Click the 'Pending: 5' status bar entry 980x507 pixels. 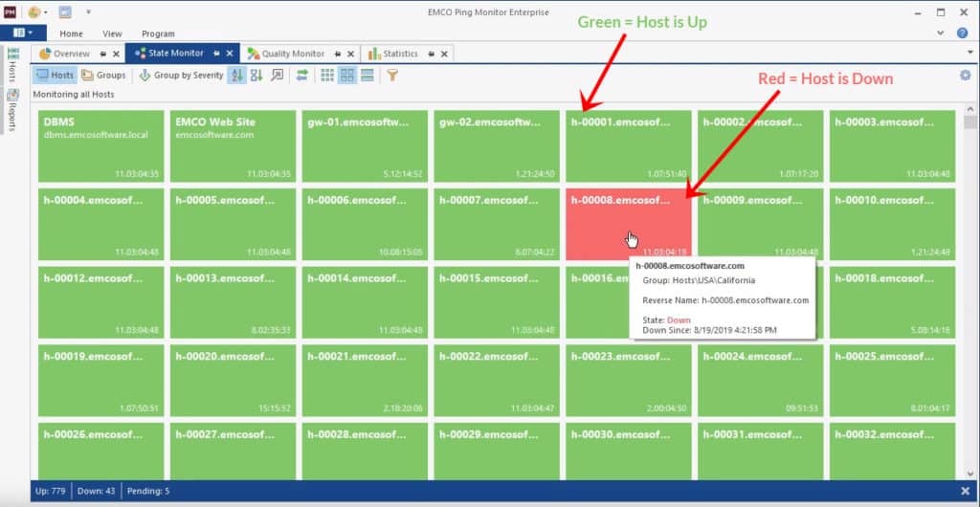click(x=148, y=491)
